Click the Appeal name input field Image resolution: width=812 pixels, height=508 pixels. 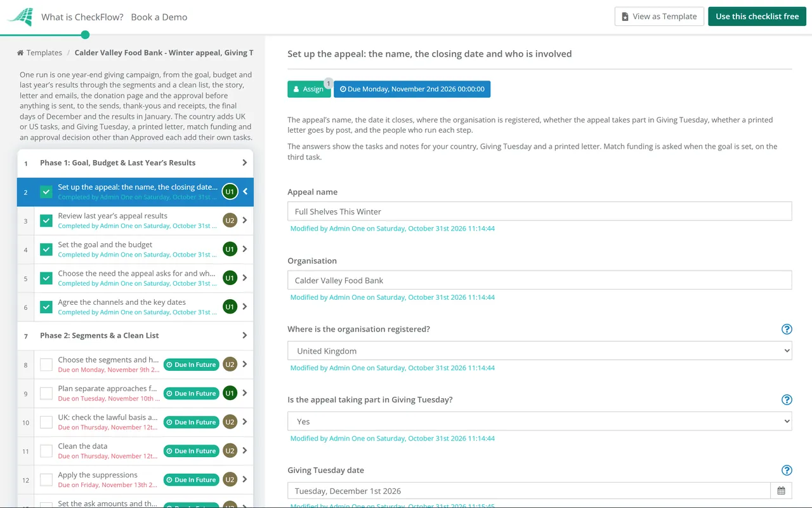tap(540, 211)
